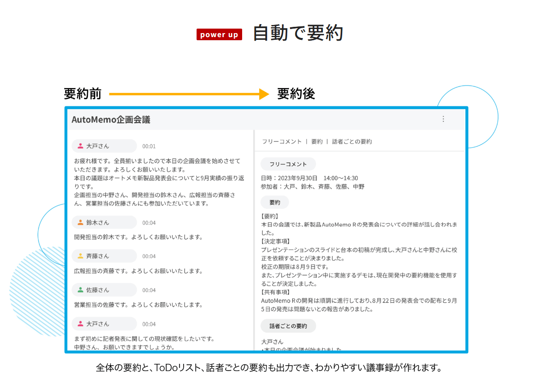Select the 開発担当の鈴木です transcript line
The image size is (537, 392).
(138, 237)
